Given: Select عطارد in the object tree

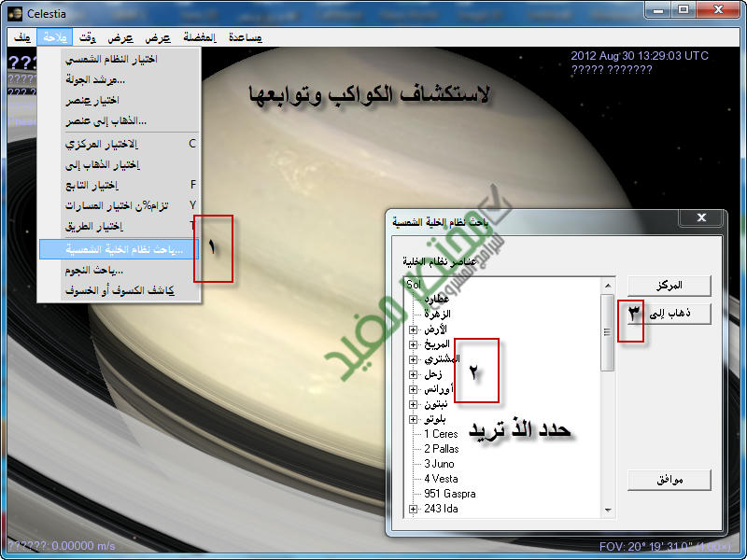Looking at the screenshot, I should (x=437, y=299).
